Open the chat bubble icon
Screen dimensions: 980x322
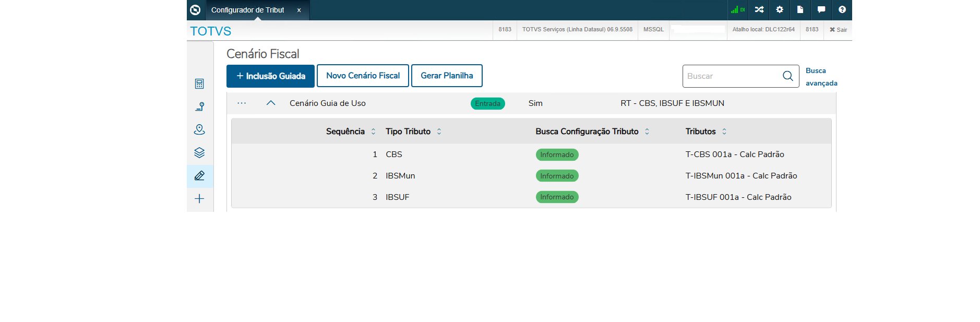[x=821, y=9]
